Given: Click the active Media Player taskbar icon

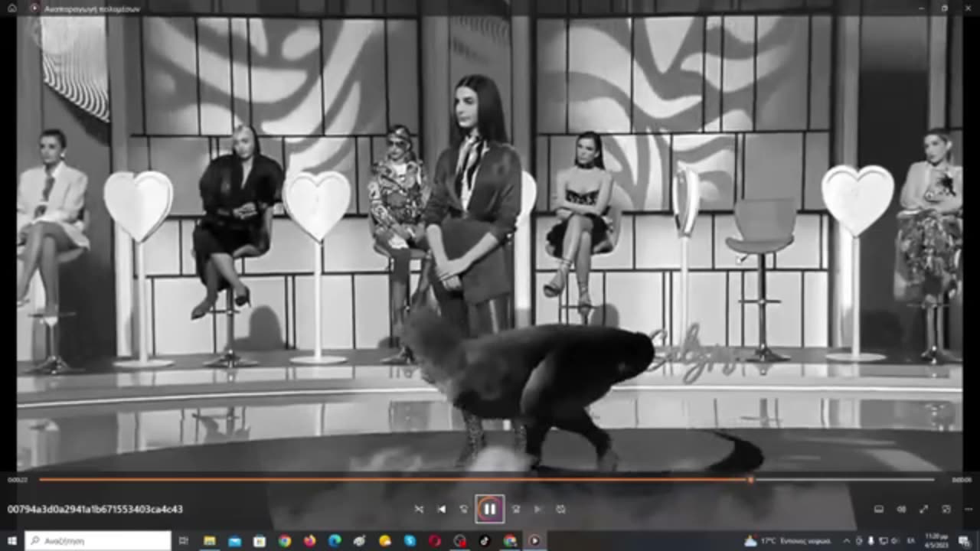Looking at the screenshot, I should coord(534,540).
